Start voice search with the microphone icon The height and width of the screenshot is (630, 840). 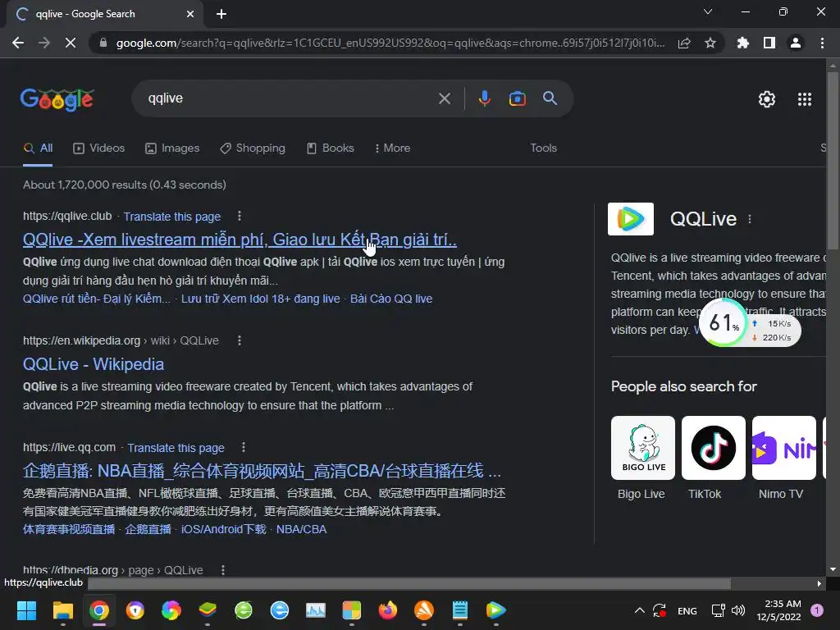484,98
